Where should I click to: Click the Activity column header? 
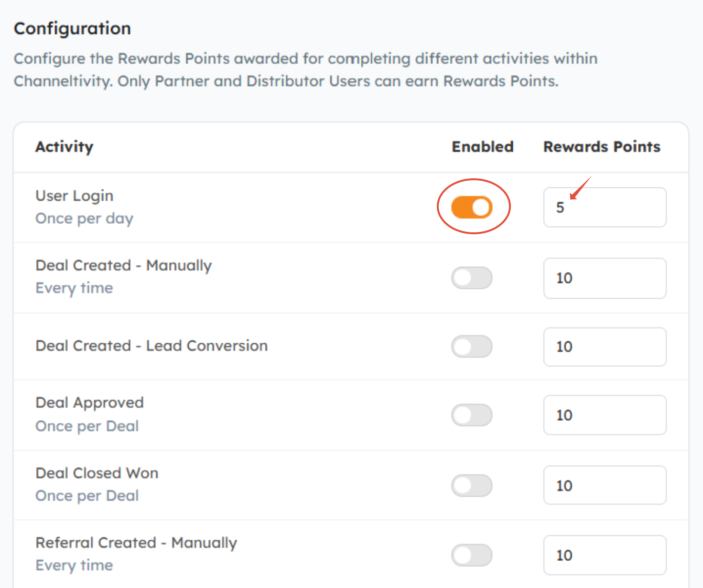65,147
